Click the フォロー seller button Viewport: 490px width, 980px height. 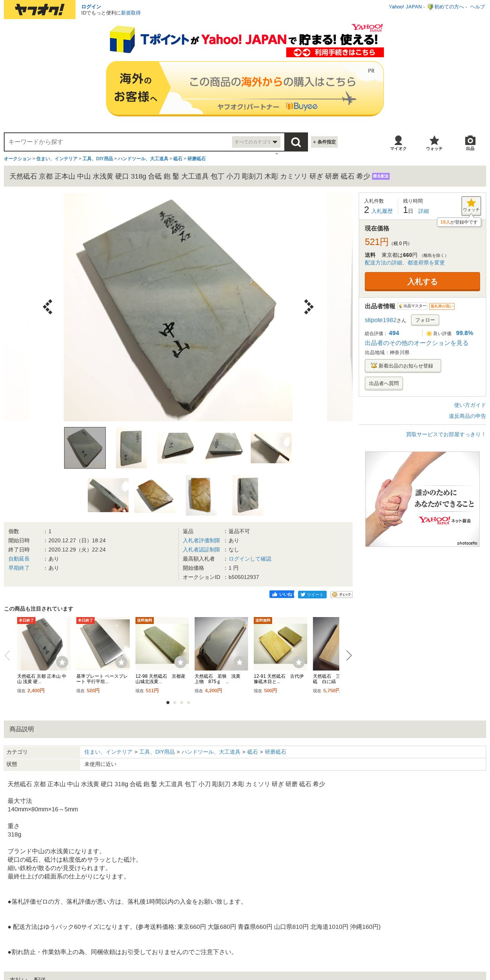click(425, 320)
